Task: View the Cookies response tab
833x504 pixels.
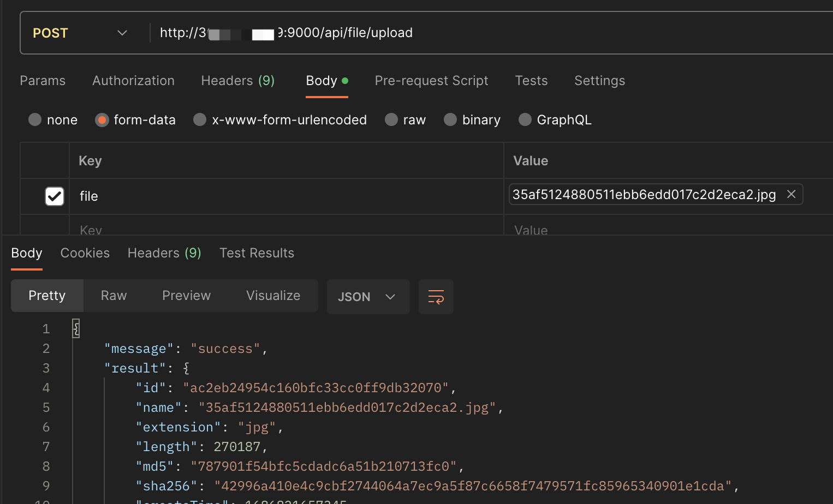Action: (x=85, y=253)
